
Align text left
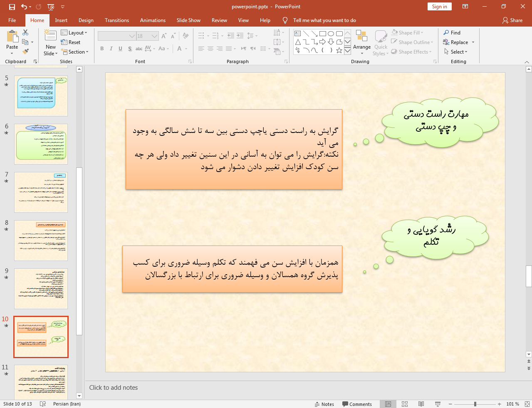click(201, 49)
